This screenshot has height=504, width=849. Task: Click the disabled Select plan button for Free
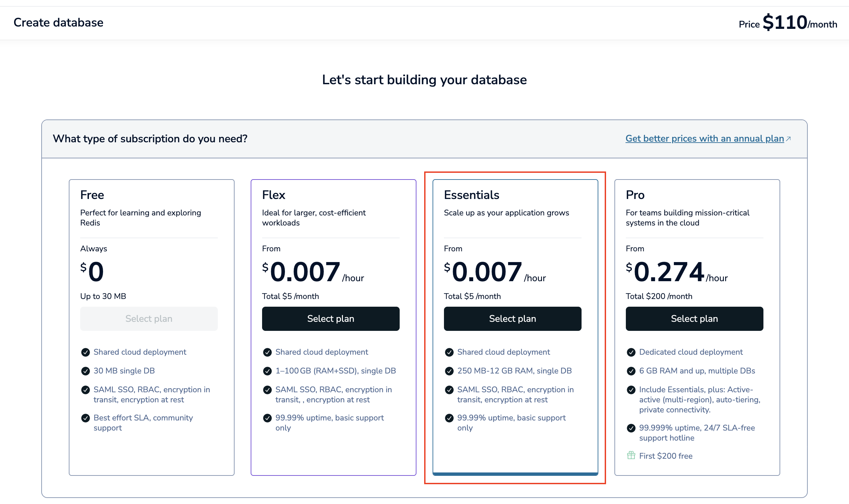(x=149, y=318)
